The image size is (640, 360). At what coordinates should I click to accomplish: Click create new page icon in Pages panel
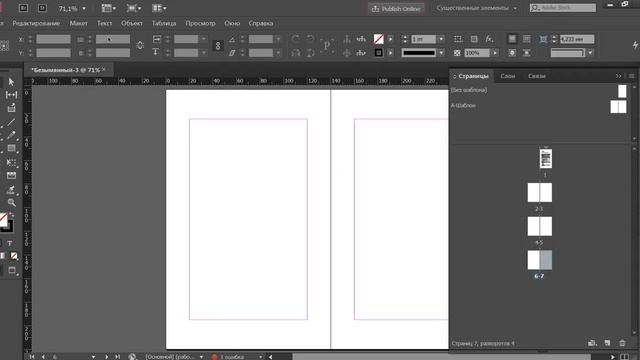point(607,343)
